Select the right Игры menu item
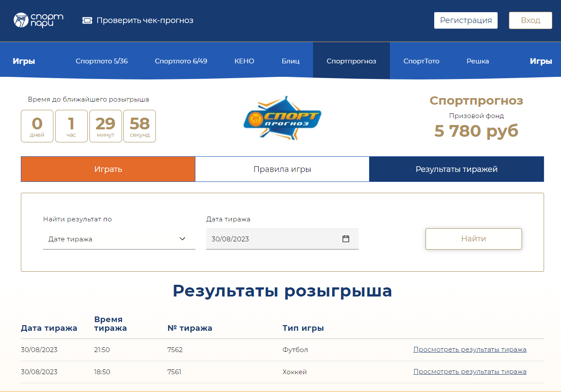Screen dimensions: 561x392 click(541, 61)
